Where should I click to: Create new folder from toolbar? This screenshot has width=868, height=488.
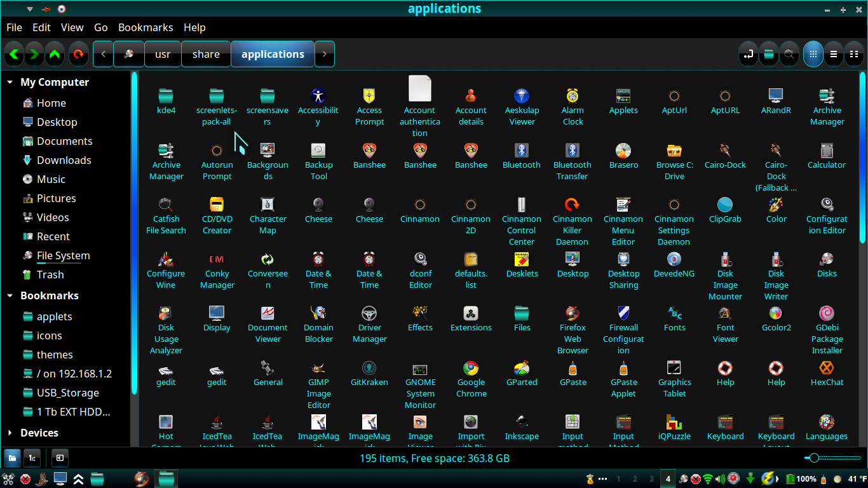[x=769, y=54]
